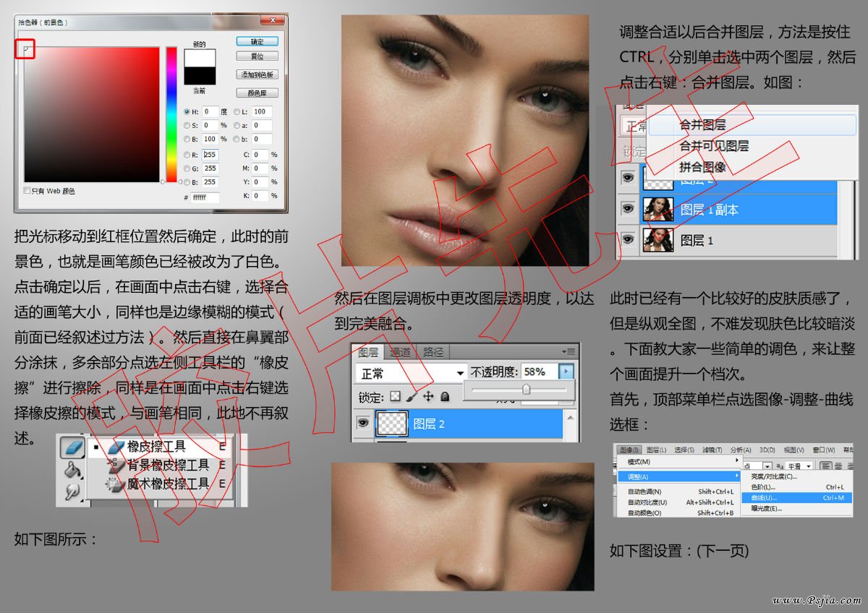Switch to 路径 paths tab
This screenshot has width=868, height=613.
click(433, 352)
